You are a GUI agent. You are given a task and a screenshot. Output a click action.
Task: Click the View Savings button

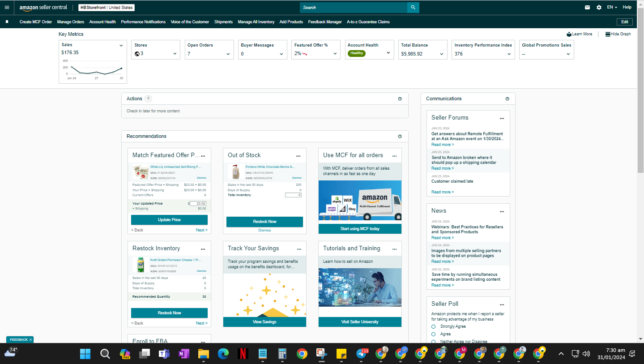264,322
